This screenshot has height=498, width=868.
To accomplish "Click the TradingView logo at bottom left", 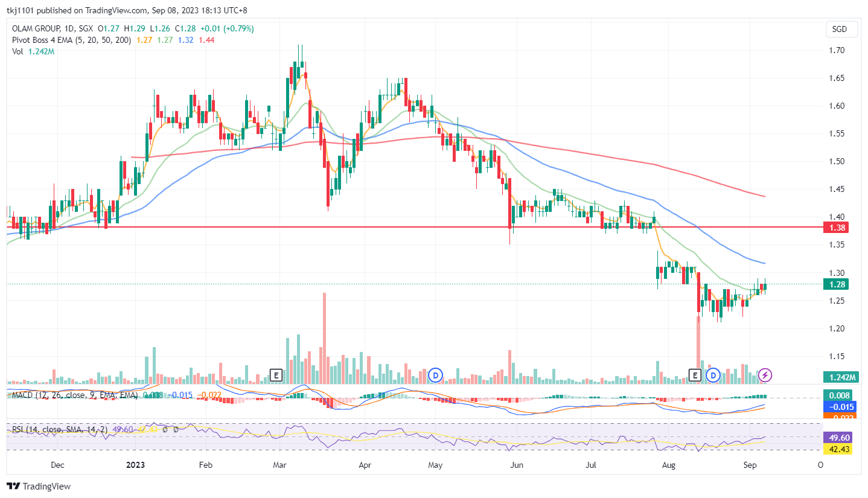I will click(x=39, y=486).
